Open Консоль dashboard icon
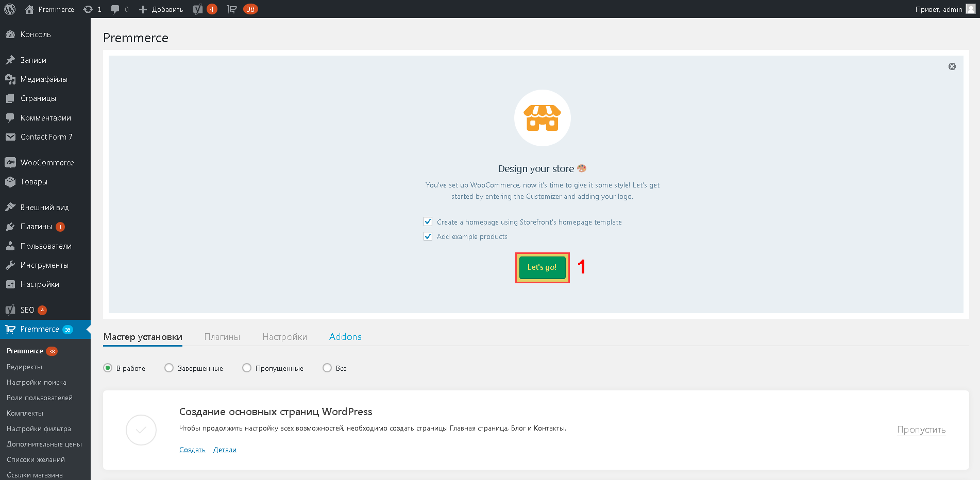 click(x=10, y=35)
